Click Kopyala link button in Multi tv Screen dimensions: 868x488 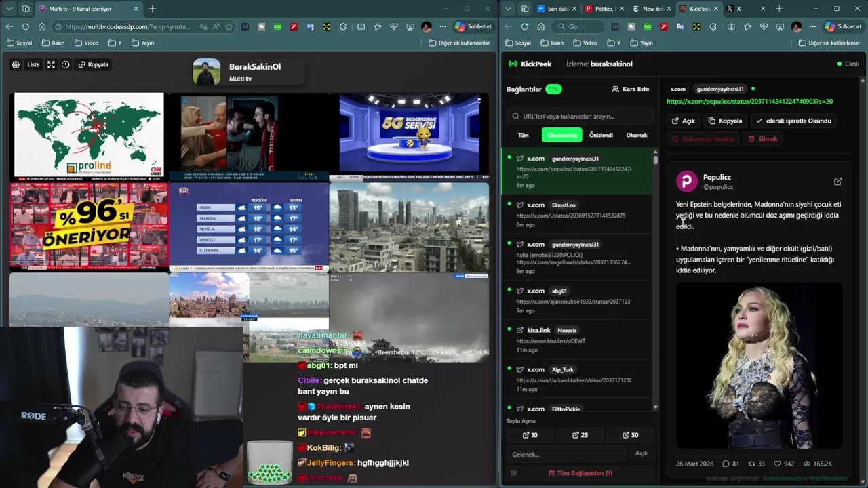coord(94,64)
